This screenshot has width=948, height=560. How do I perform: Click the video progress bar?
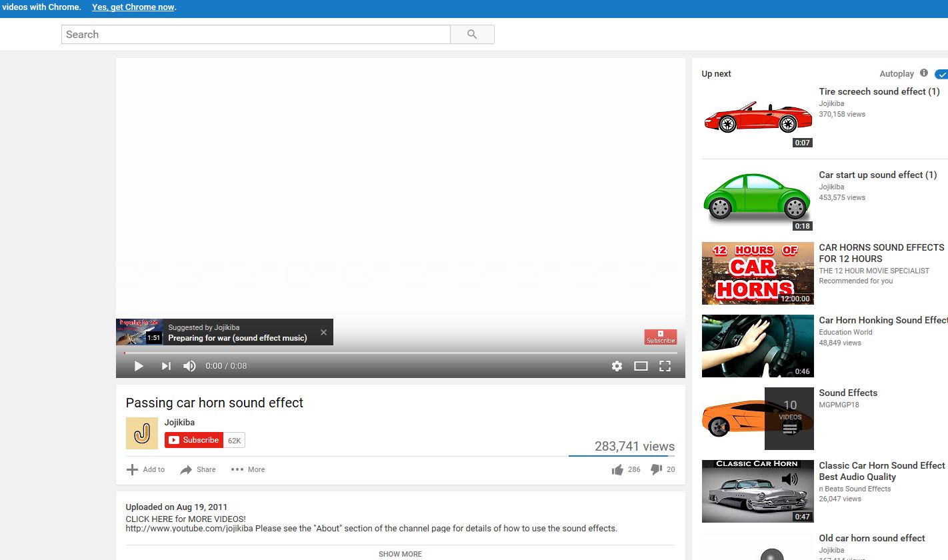[400, 353]
